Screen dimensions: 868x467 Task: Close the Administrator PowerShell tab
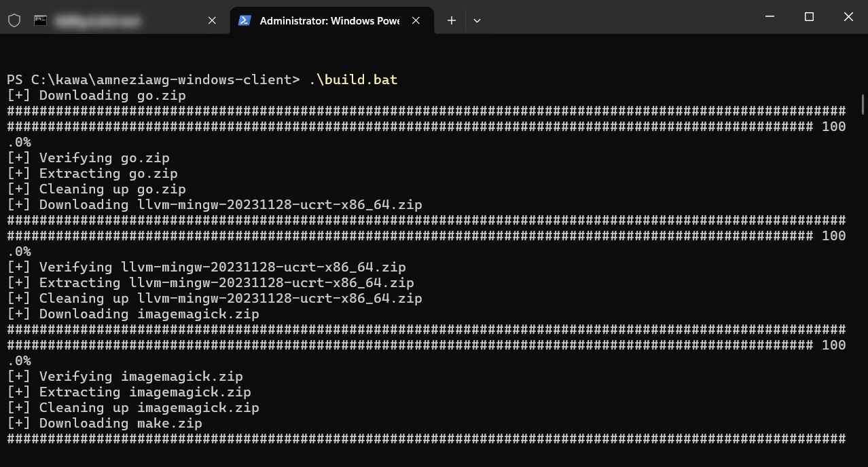point(416,20)
